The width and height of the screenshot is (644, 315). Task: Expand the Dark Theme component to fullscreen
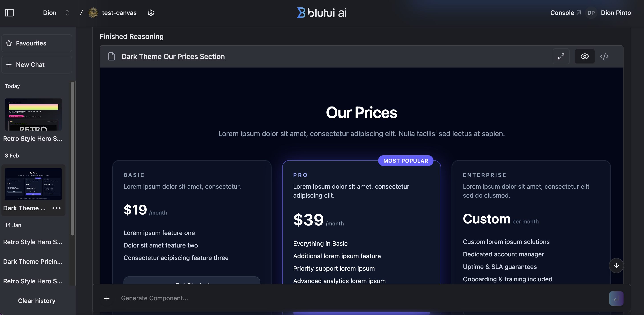(x=561, y=56)
